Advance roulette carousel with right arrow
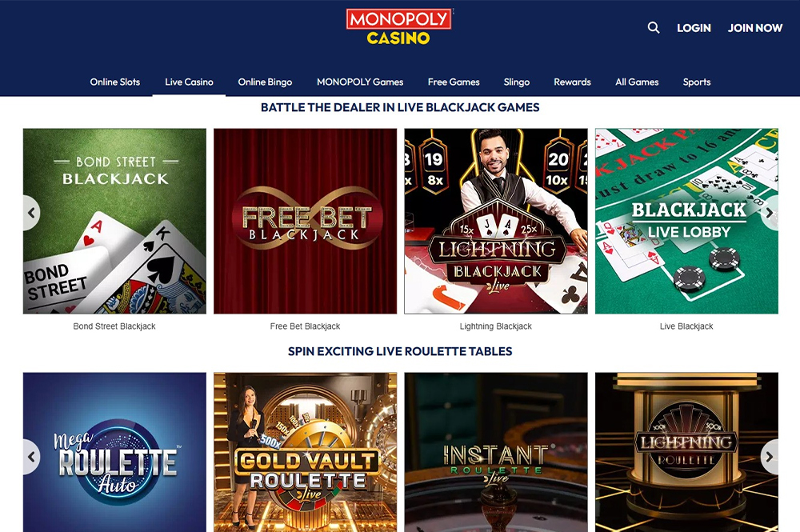This screenshot has width=800, height=532. pos(770,457)
